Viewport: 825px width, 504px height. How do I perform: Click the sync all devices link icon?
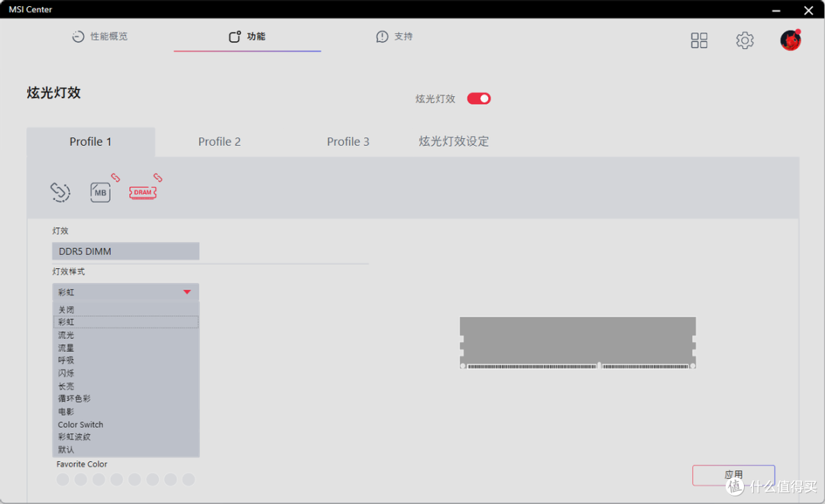(x=60, y=192)
